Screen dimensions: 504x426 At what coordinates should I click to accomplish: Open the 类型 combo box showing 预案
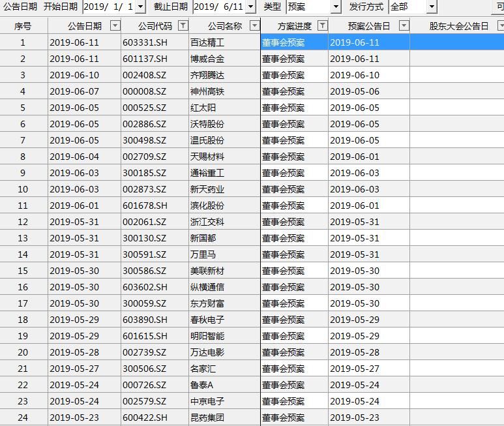click(336, 7)
